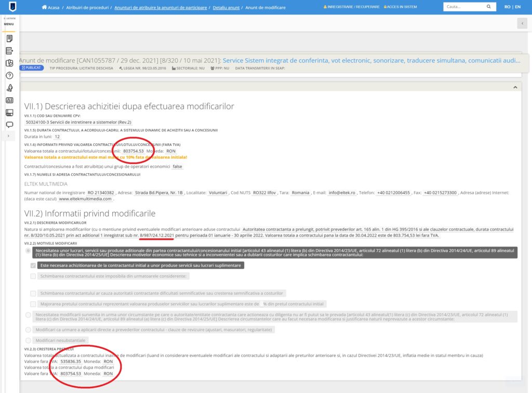This screenshot has height=393, width=532.
Task: Collapse the right panel arrow button
Action: [522, 23]
